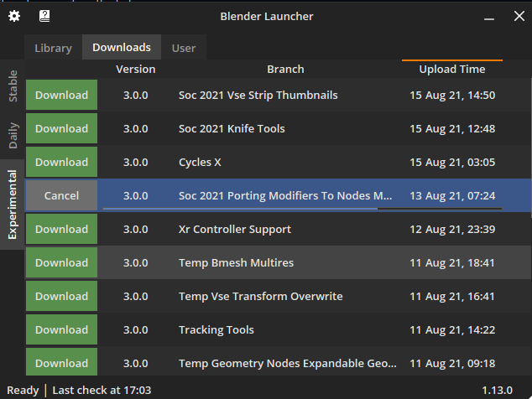Select the Tracking Tools branch text

pos(216,330)
